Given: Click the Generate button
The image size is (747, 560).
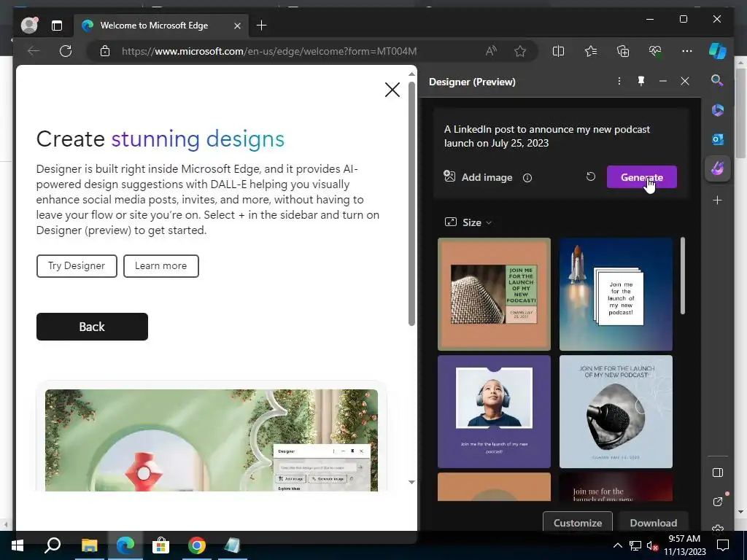Looking at the screenshot, I should point(642,177).
